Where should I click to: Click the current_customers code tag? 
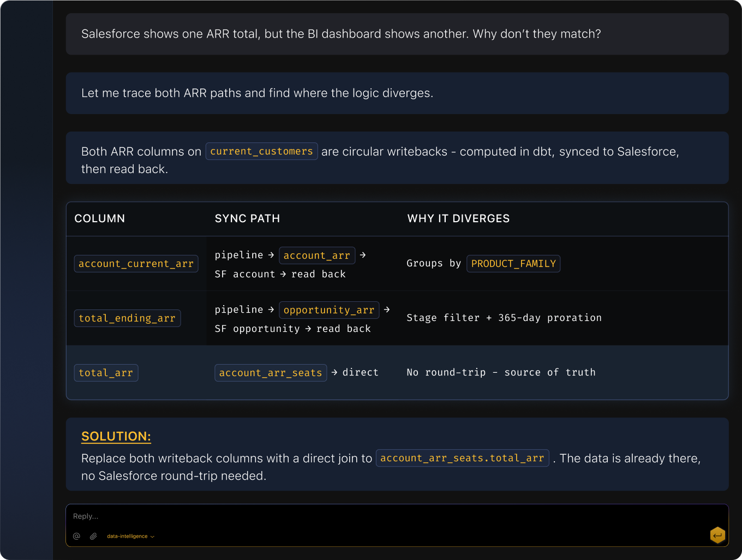click(261, 151)
